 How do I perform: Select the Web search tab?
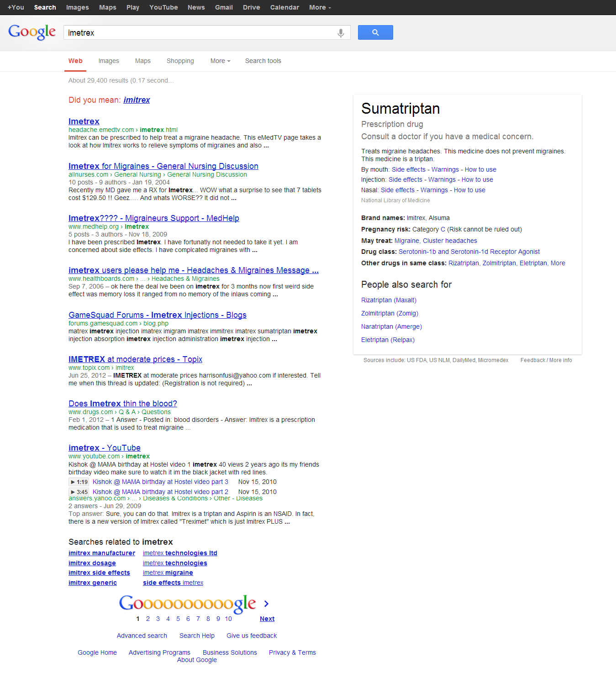pyautogui.click(x=75, y=61)
